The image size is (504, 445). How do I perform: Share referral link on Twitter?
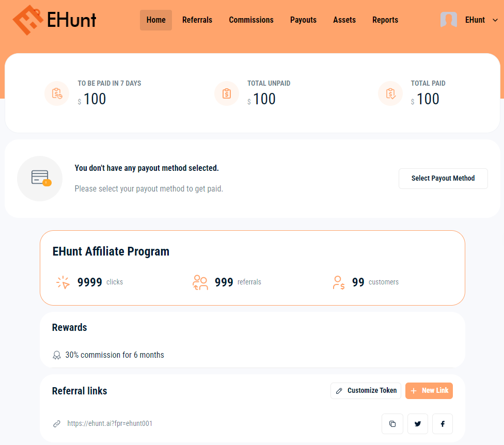417,424
